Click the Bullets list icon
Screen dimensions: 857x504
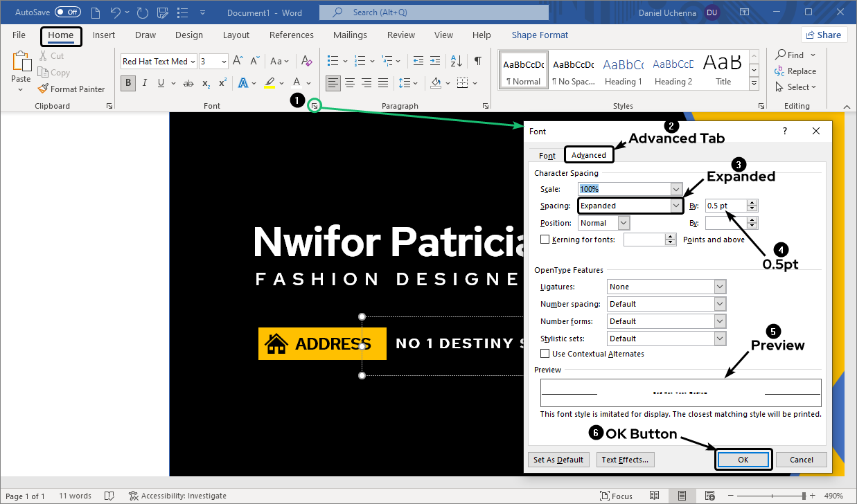333,61
